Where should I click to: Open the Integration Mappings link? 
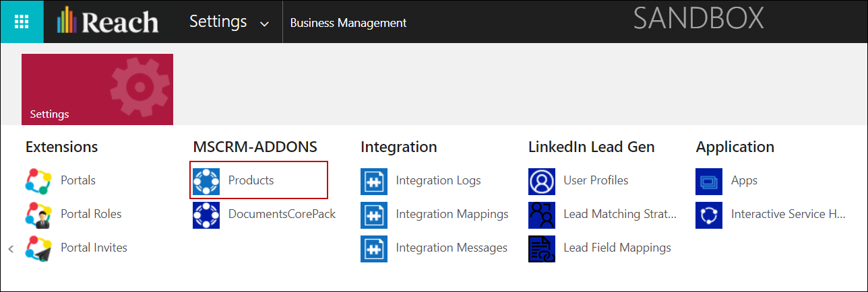tap(452, 214)
